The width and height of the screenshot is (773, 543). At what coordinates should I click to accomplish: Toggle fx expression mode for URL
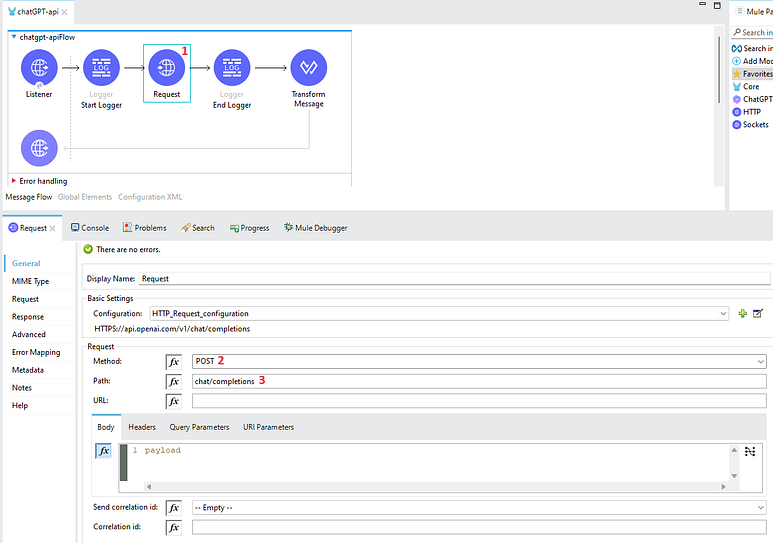[x=174, y=401]
